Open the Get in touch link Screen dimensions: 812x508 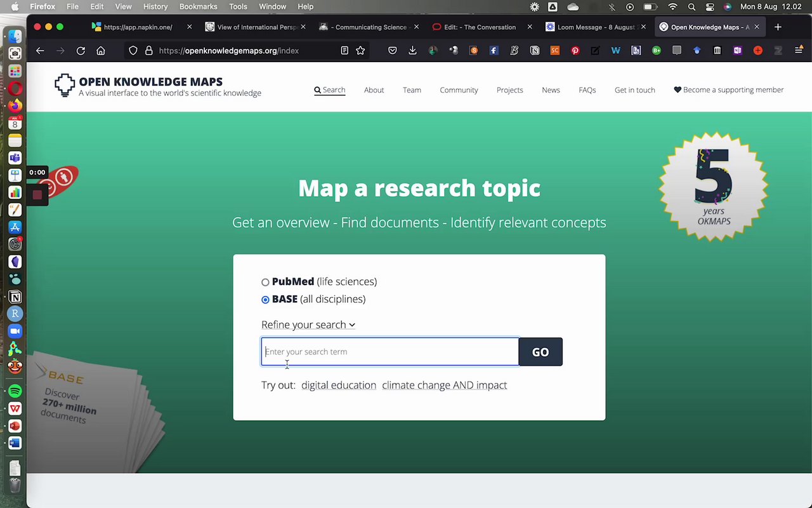point(634,90)
